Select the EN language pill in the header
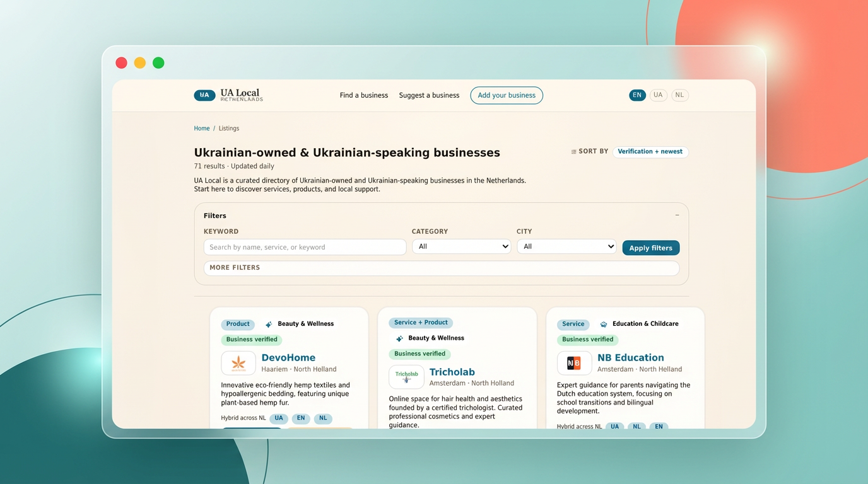 click(637, 95)
